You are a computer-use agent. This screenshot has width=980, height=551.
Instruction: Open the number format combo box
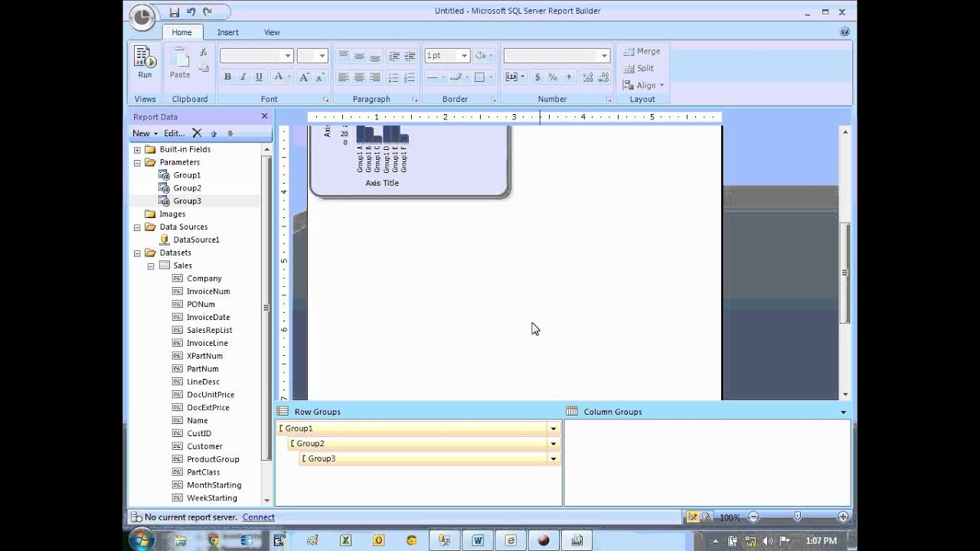[557, 56]
